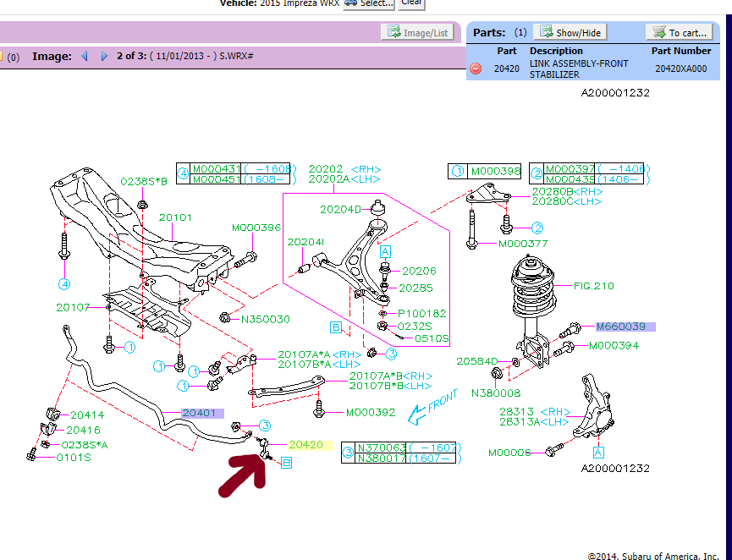Go to the next diagram image

coord(104,57)
